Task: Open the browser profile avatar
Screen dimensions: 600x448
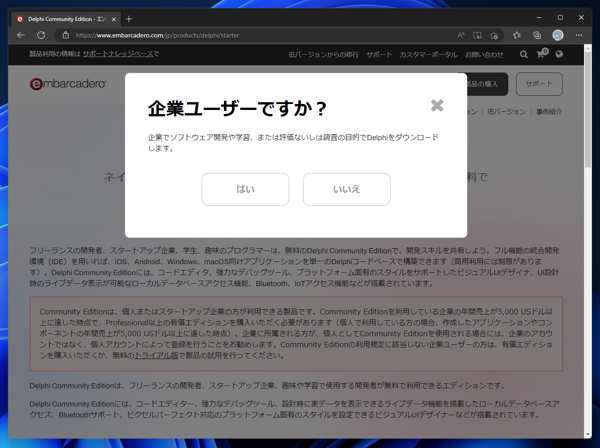Action: pos(558,35)
